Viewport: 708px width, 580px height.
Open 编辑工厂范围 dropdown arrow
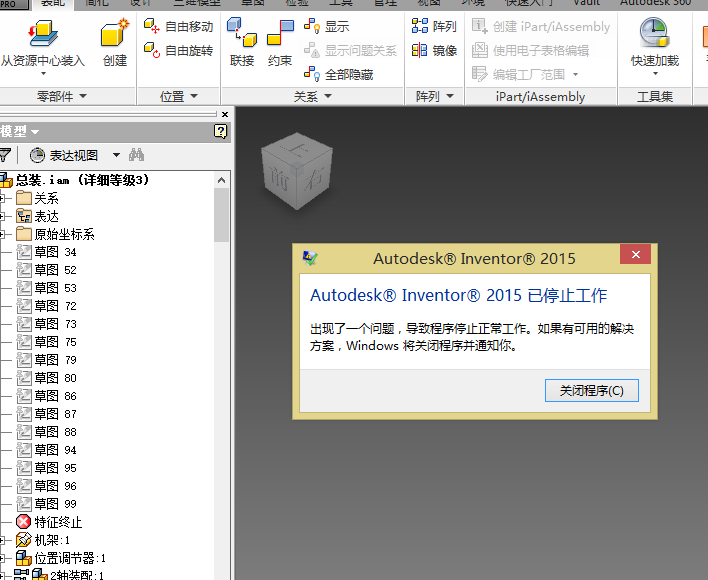(x=576, y=74)
